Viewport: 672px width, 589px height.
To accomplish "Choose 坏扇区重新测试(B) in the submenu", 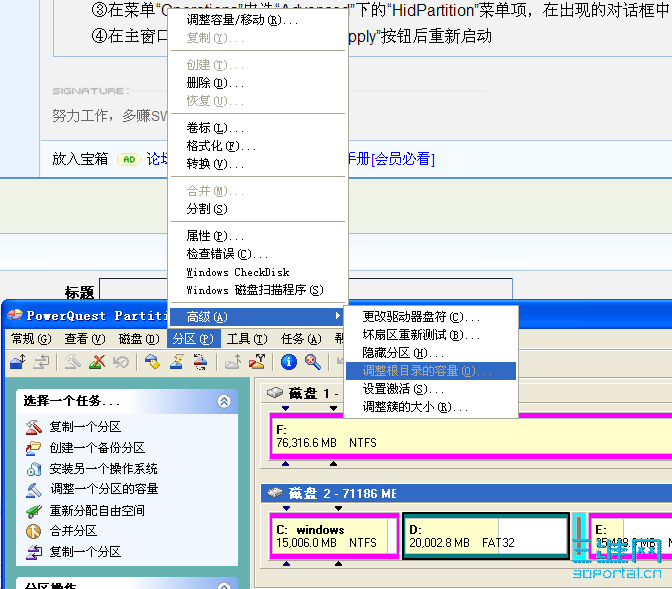I will tap(431, 335).
